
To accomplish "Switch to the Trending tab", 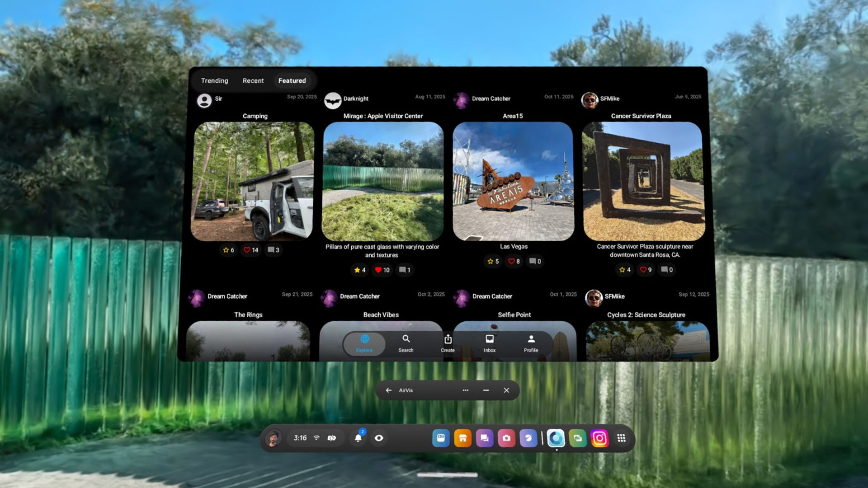I will 215,80.
